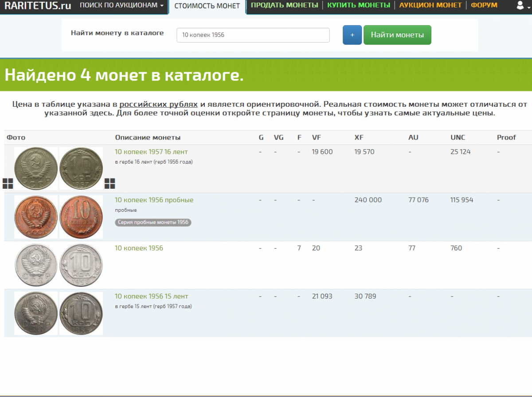Open reverse photo of 1956 15 лент coin
The width and height of the screenshot is (532, 397).
tap(81, 313)
